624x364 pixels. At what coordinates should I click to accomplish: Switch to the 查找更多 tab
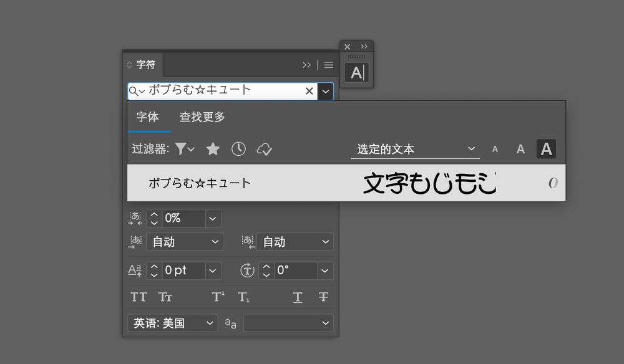click(x=201, y=117)
